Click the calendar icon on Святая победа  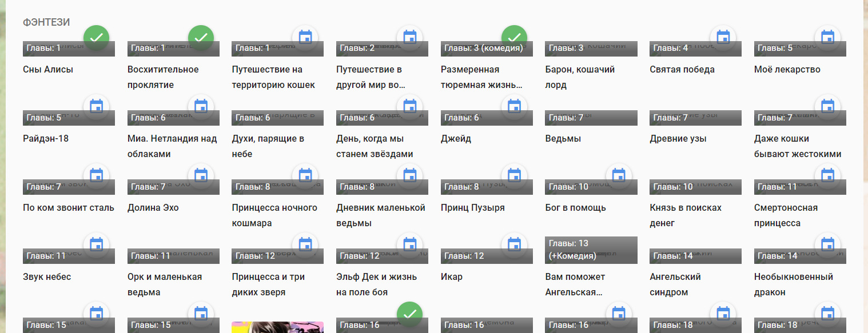[x=723, y=38]
